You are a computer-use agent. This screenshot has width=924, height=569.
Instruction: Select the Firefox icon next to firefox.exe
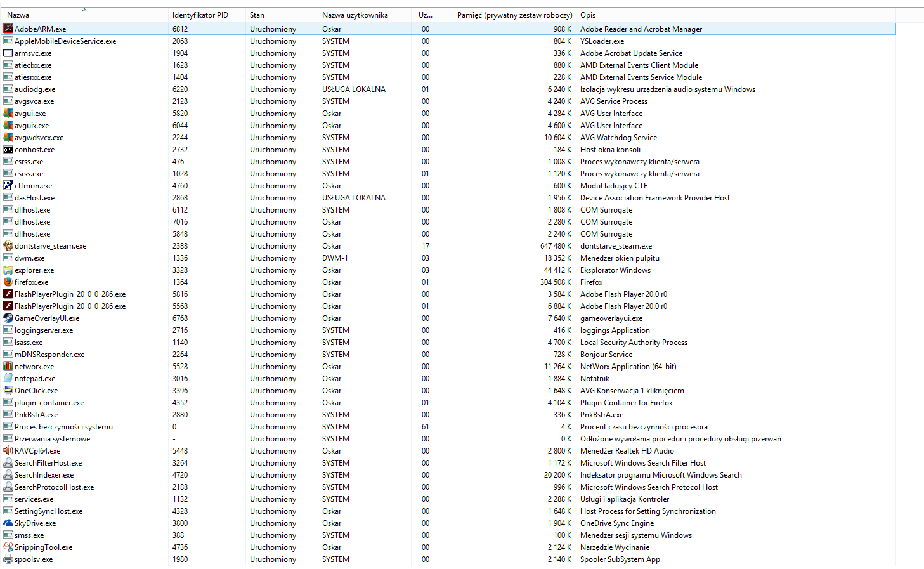(x=8, y=282)
